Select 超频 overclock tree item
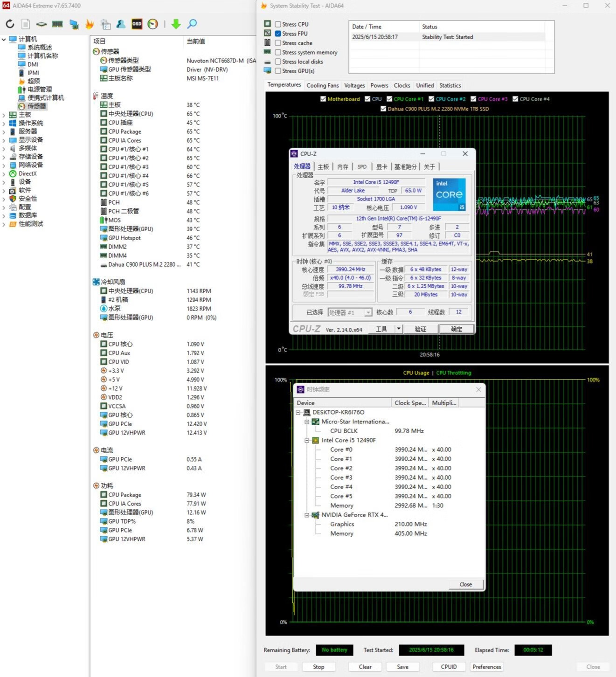 pyautogui.click(x=34, y=81)
